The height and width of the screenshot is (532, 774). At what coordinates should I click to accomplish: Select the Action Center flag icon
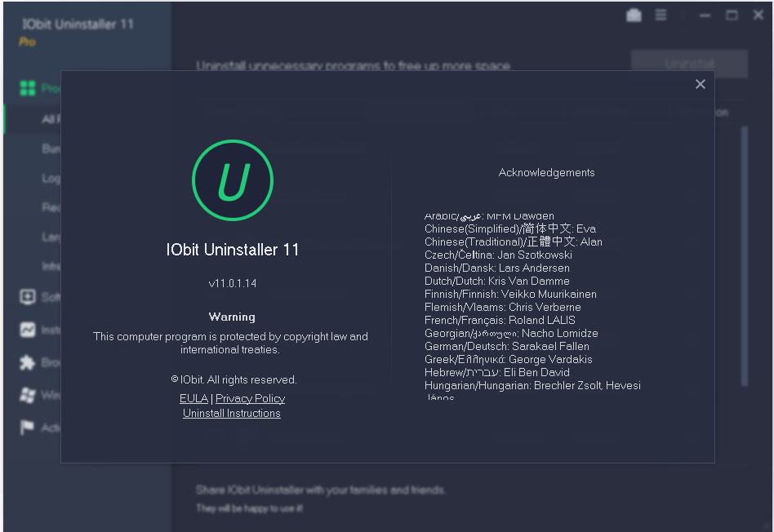28,428
